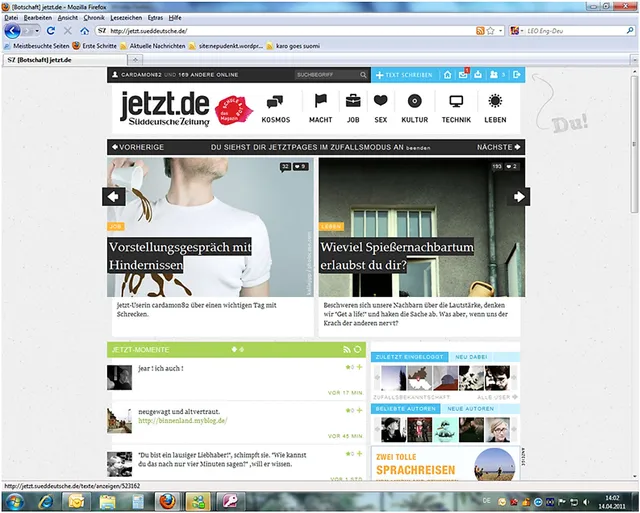Open the Leben sun icon
Viewport: 640px width, 513px height.
[x=495, y=102]
